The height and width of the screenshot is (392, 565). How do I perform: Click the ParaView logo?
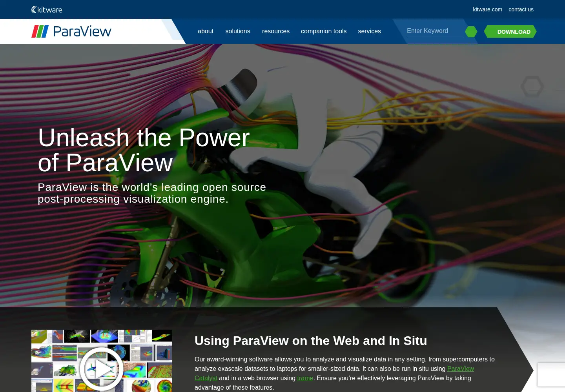71,31
